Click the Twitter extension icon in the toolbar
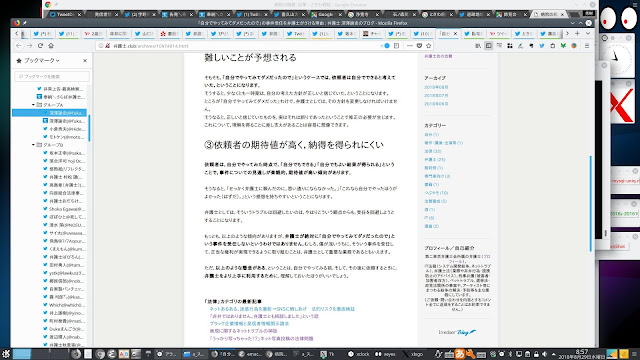The width and height of the screenshot is (640, 360). pos(542,46)
